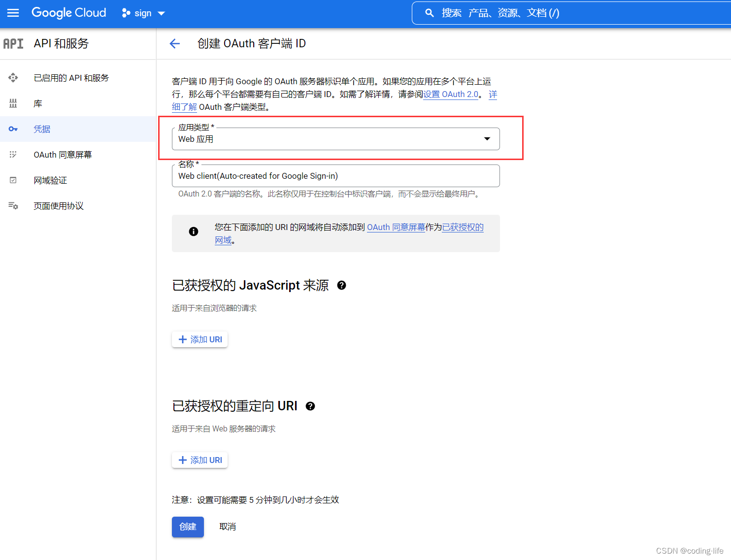Click the 名称 input field
The image size is (731, 560).
click(336, 176)
